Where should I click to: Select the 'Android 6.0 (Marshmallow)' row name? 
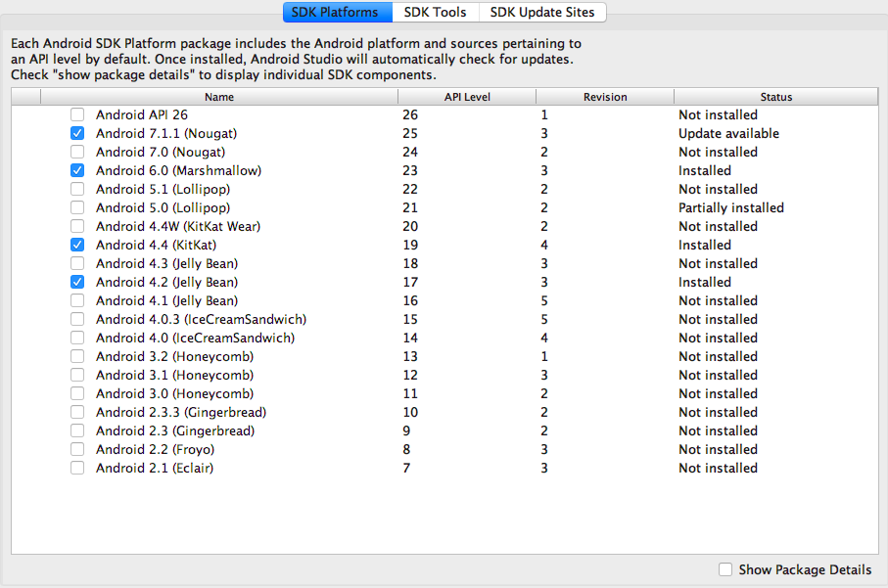tap(178, 170)
